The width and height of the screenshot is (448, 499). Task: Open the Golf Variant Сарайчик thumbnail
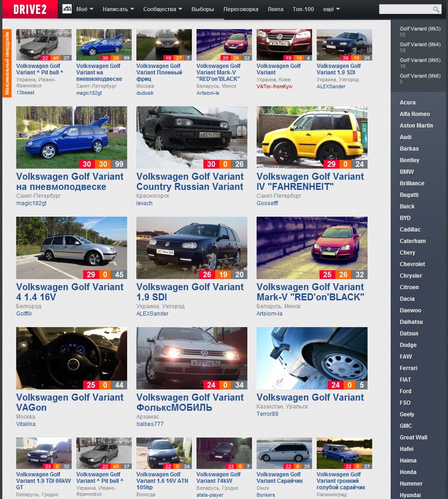[284, 453]
